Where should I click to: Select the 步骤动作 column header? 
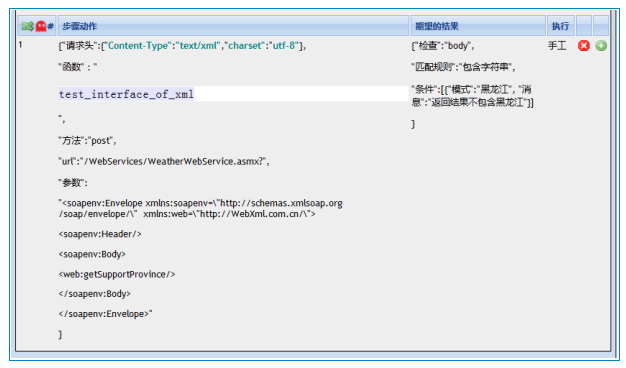(x=79, y=26)
